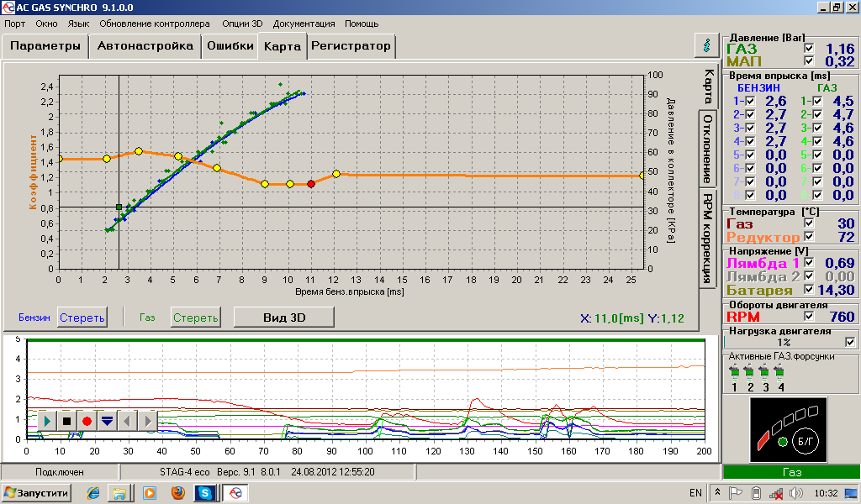Open the network tray icon with red X

click(x=776, y=494)
